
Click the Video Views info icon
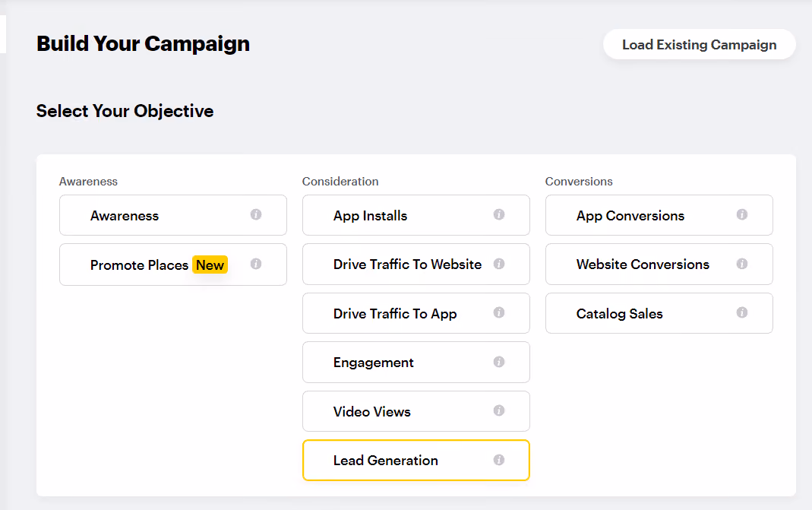pyautogui.click(x=499, y=410)
